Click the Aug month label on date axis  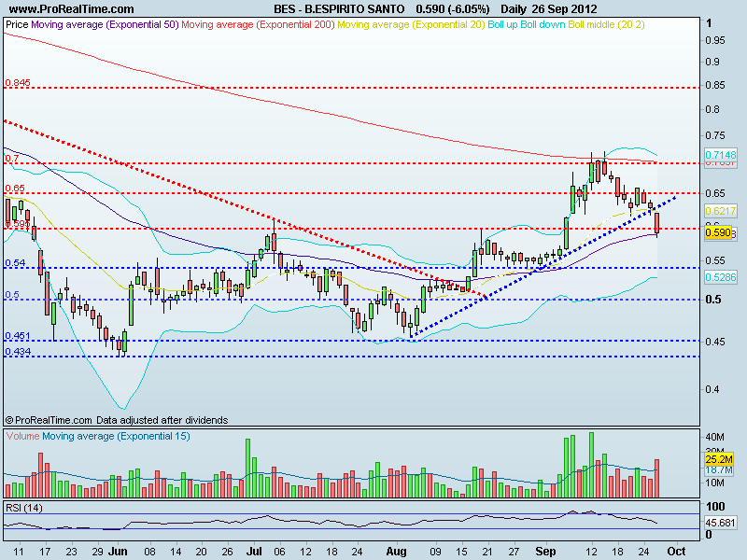(396, 552)
